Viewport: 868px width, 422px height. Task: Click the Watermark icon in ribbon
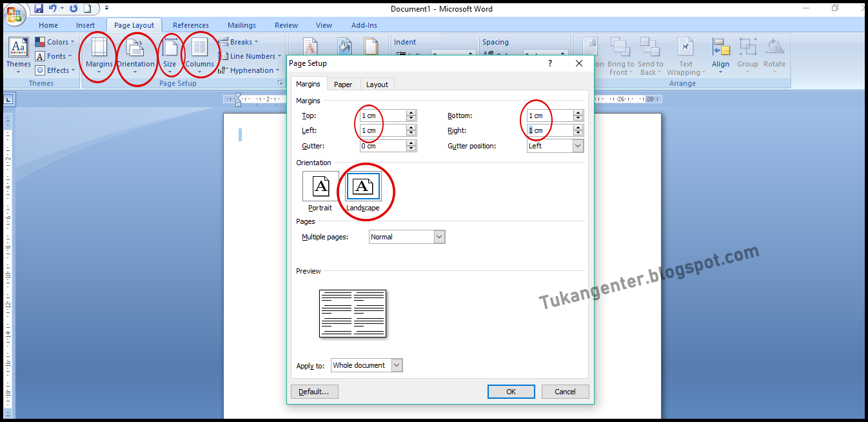[x=310, y=46]
